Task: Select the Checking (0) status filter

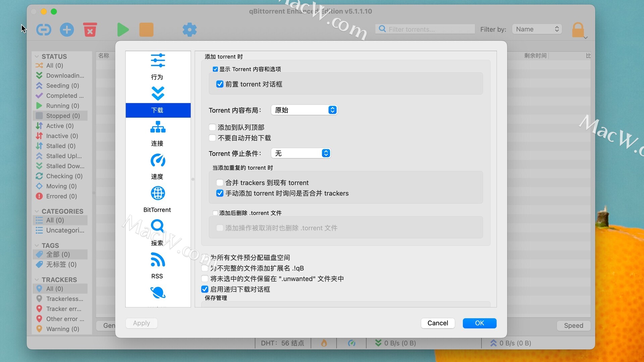Action: tap(60, 176)
